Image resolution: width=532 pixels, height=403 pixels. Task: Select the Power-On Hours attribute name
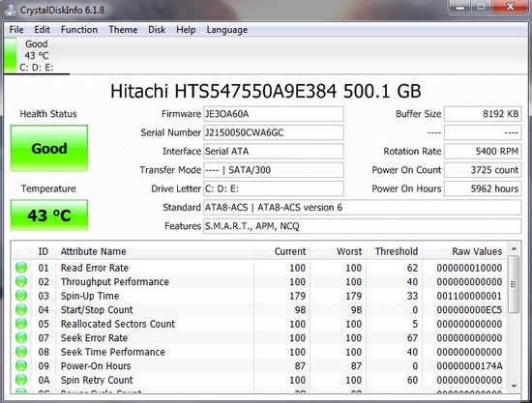96,366
